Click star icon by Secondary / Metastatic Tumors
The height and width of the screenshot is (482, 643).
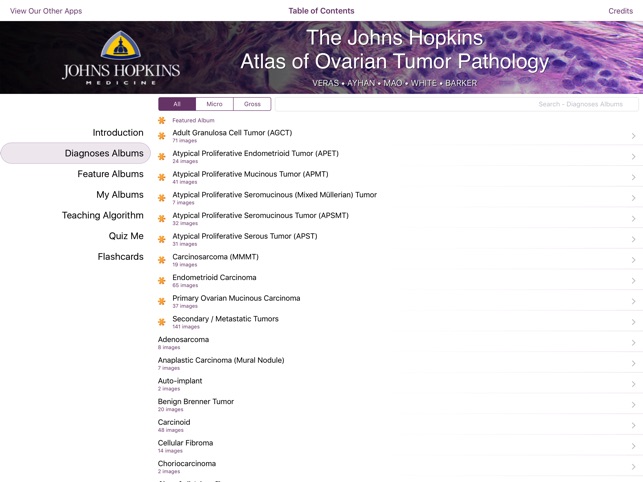(162, 322)
